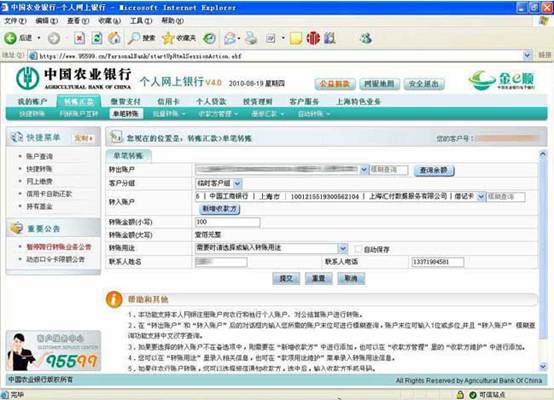The height and width of the screenshot is (400, 554).
Task: Expand the 批量转账 submenu
Action: tap(169, 114)
